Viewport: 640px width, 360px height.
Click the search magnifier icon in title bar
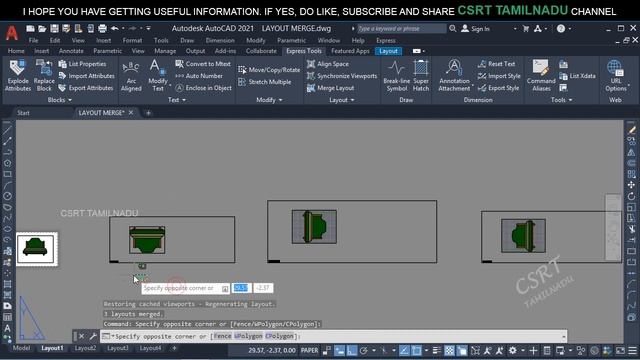(453, 29)
